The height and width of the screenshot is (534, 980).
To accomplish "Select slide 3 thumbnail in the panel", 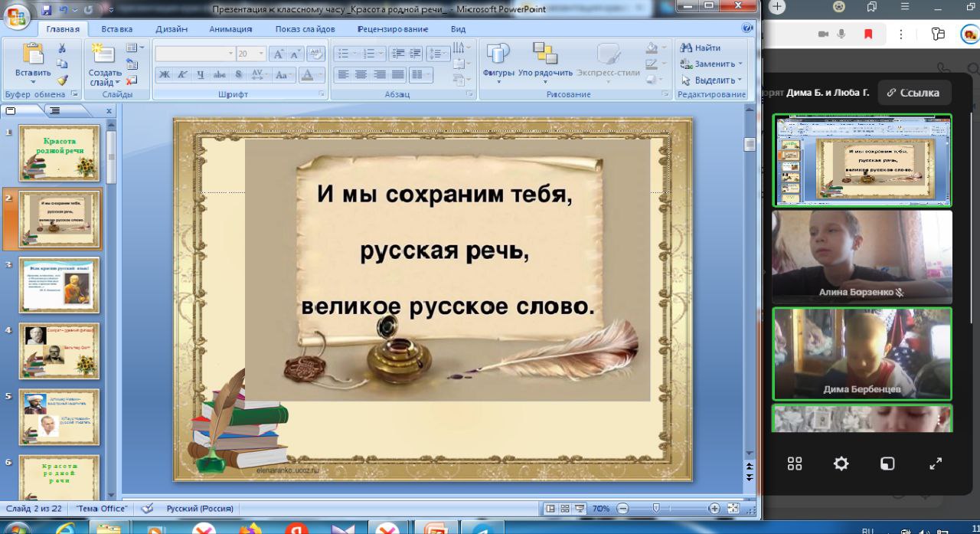I will coord(60,286).
